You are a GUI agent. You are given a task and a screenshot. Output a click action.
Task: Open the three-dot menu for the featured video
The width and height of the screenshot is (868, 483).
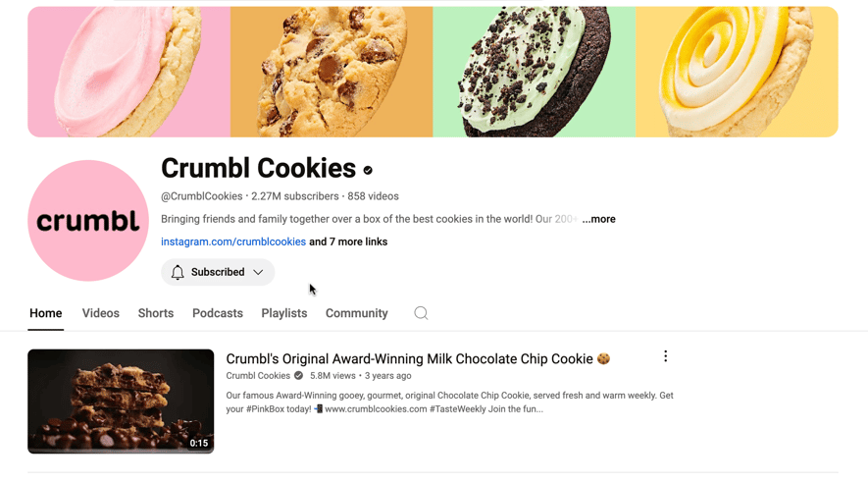coord(665,356)
